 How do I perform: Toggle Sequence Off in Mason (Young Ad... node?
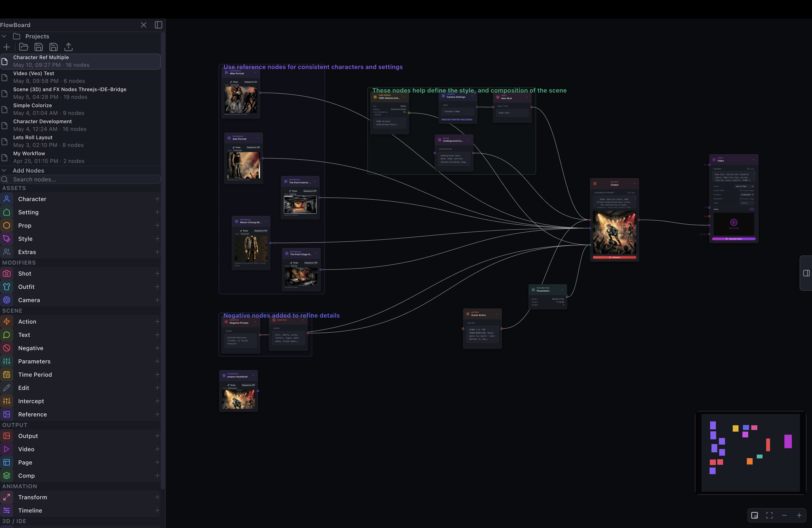coord(261,231)
